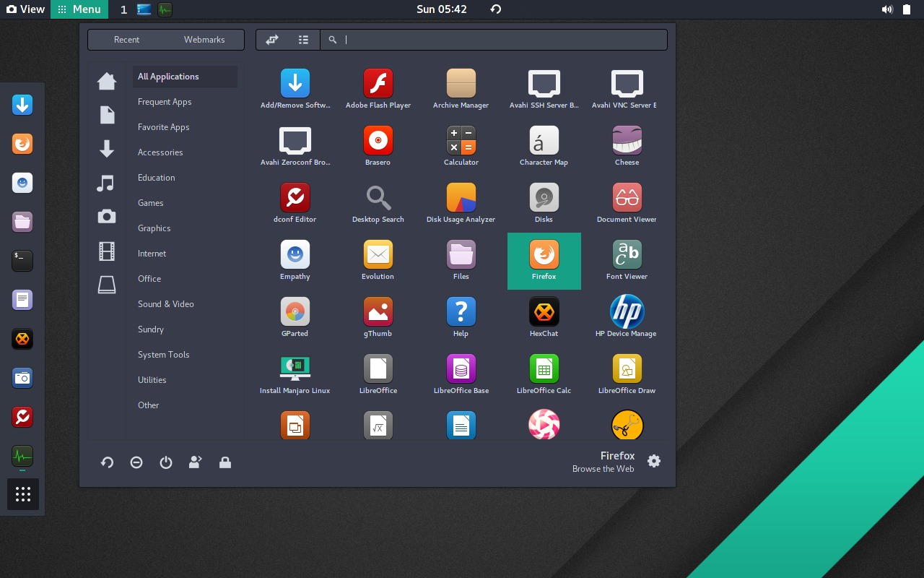Open Install Manjaro Linux
Image resolution: width=924 pixels, height=578 pixels.
pyautogui.click(x=295, y=373)
